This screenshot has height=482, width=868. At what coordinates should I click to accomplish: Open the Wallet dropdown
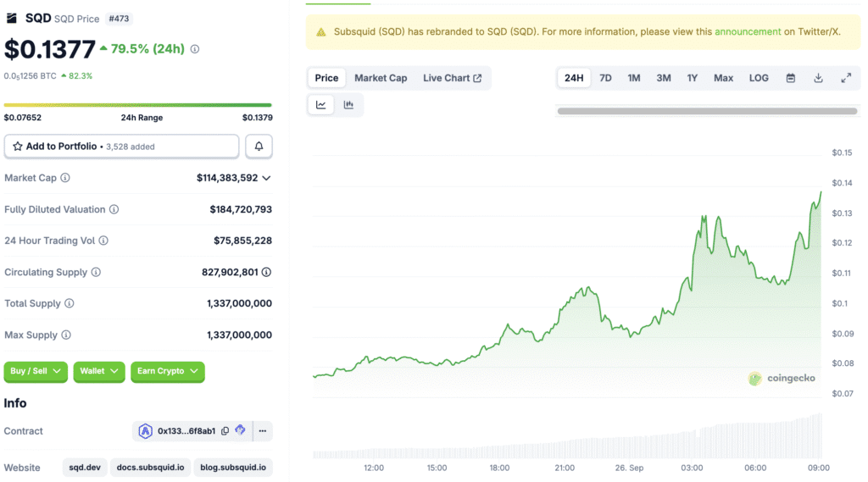[99, 371]
